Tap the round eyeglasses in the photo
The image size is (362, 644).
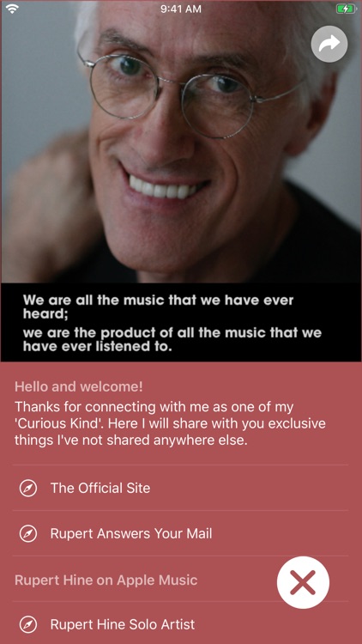click(190, 93)
